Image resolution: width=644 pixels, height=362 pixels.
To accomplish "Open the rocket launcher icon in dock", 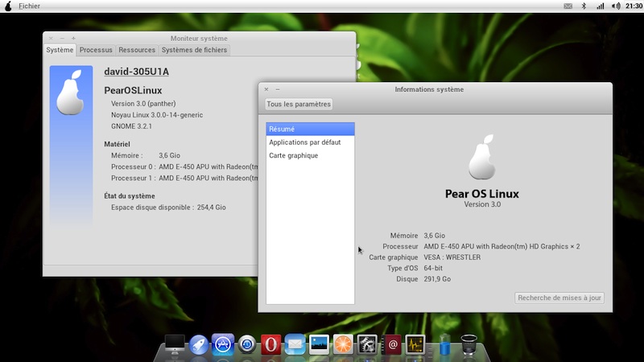I will 198,345.
